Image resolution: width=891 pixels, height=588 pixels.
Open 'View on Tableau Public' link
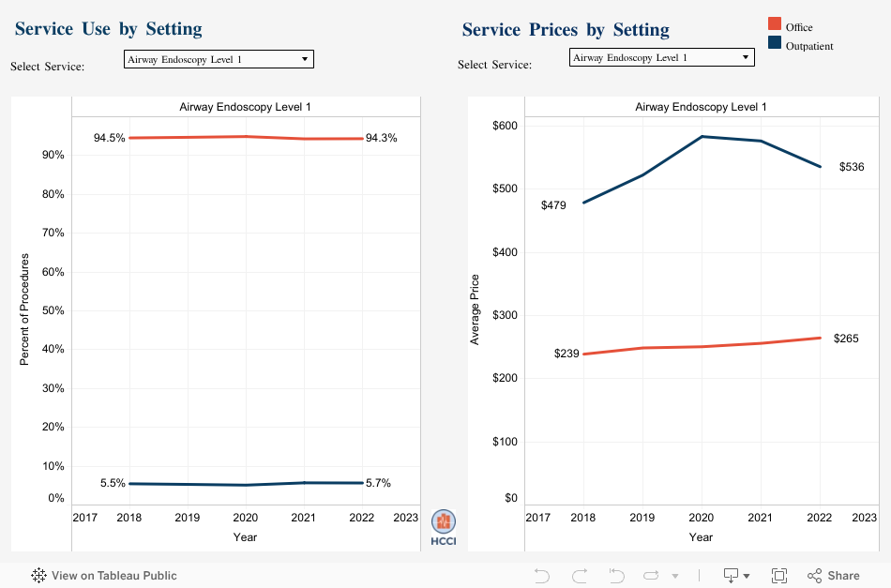coord(113,575)
